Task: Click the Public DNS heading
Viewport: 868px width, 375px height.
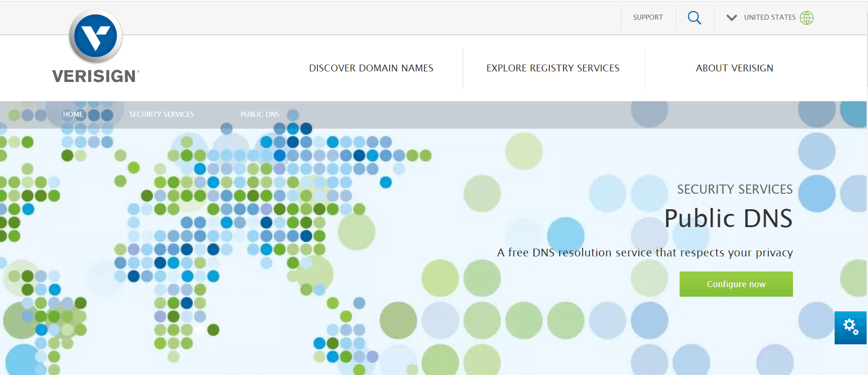Action: point(728,218)
